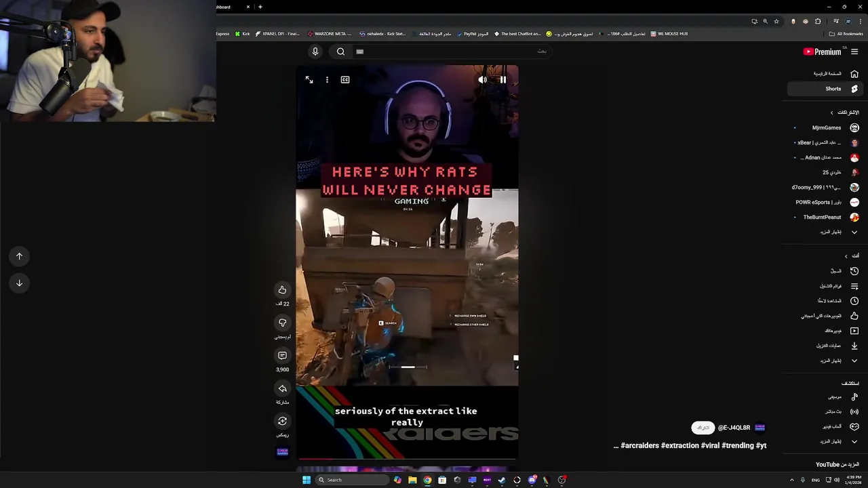
Task: Open the PayPal bookmark
Action: [x=473, y=33]
